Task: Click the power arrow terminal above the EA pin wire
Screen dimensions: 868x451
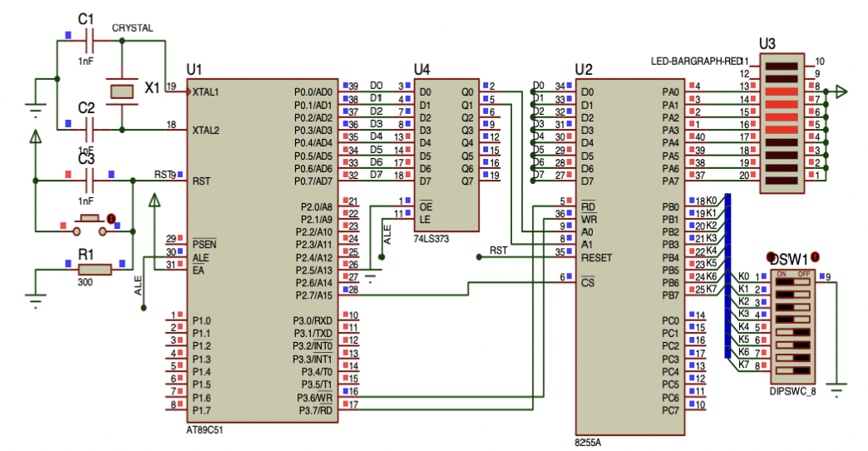Action: tap(155, 200)
